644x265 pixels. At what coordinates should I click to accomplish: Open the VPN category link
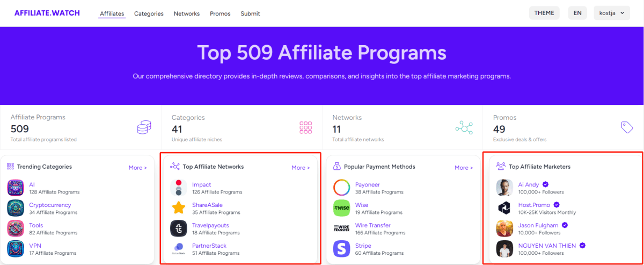(x=35, y=246)
